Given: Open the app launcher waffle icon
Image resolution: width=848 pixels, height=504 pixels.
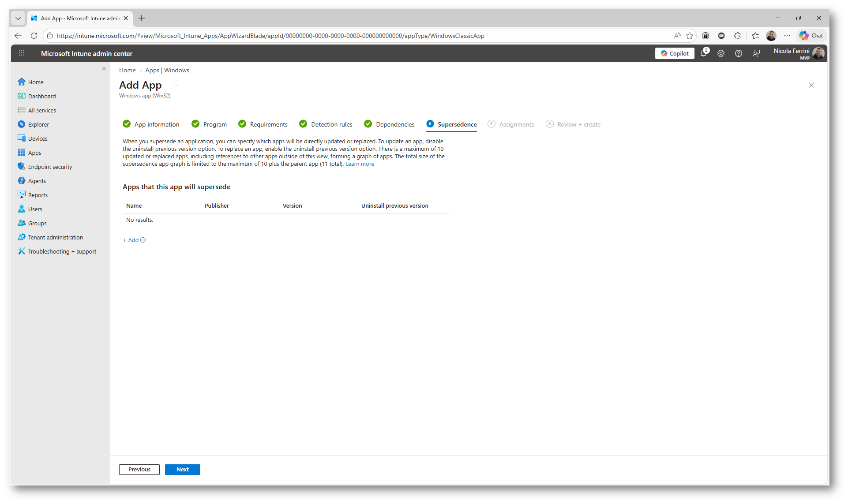Looking at the screenshot, I should pyautogui.click(x=21, y=53).
